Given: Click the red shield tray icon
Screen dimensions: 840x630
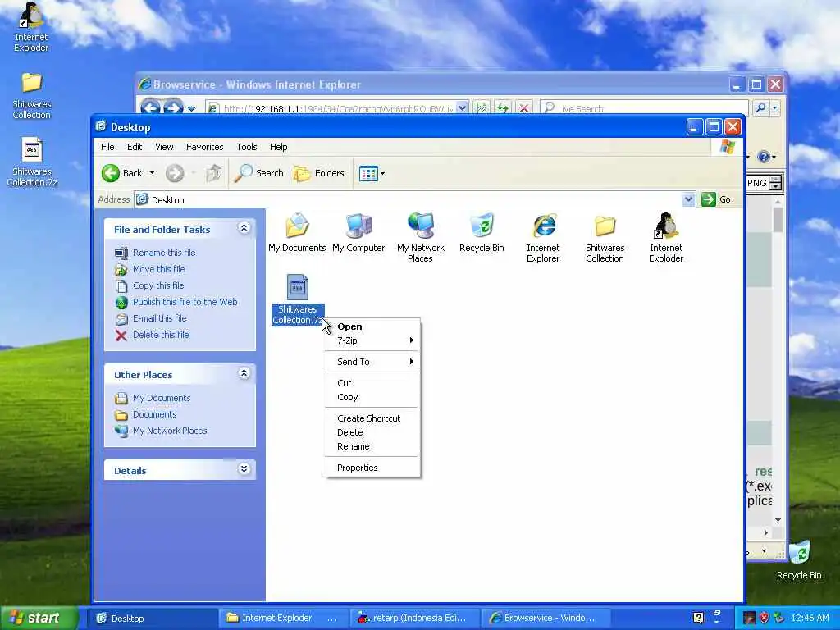Looking at the screenshot, I should (x=764, y=619).
